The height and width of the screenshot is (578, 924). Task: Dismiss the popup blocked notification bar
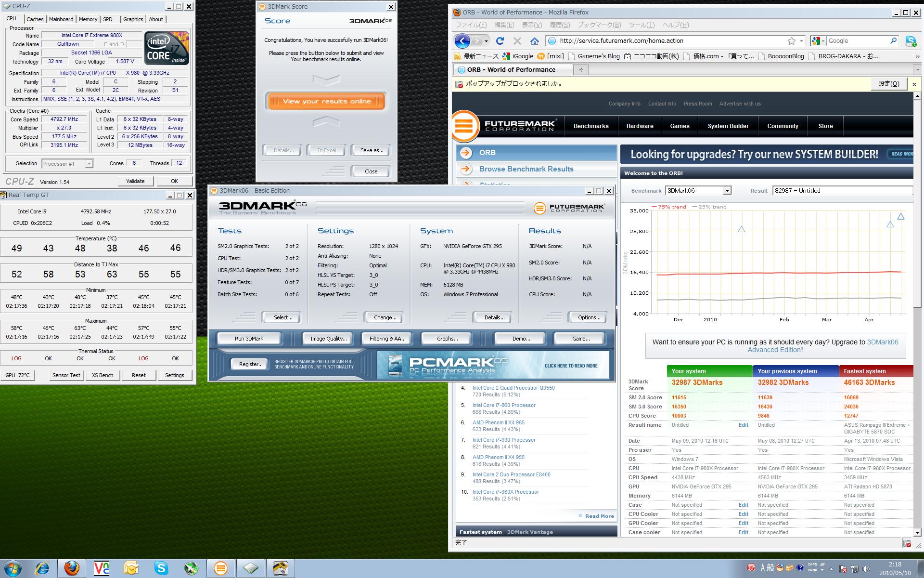914,84
